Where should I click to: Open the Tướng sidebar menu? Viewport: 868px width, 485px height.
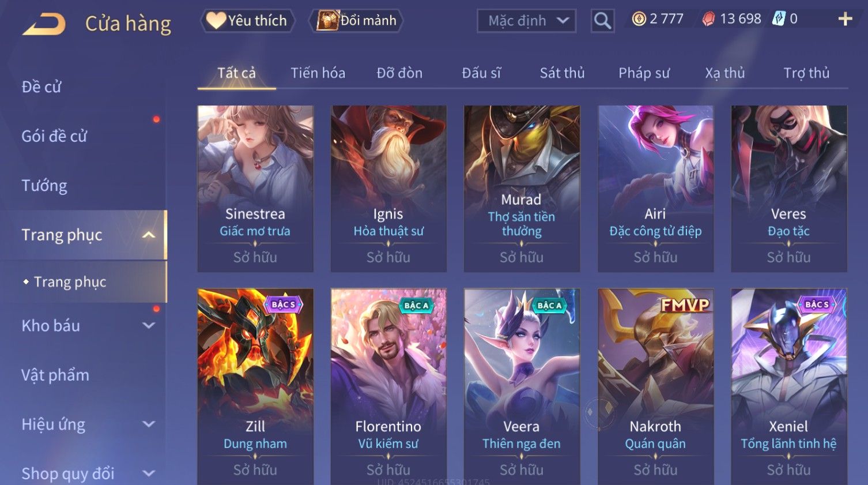coord(44,186)
